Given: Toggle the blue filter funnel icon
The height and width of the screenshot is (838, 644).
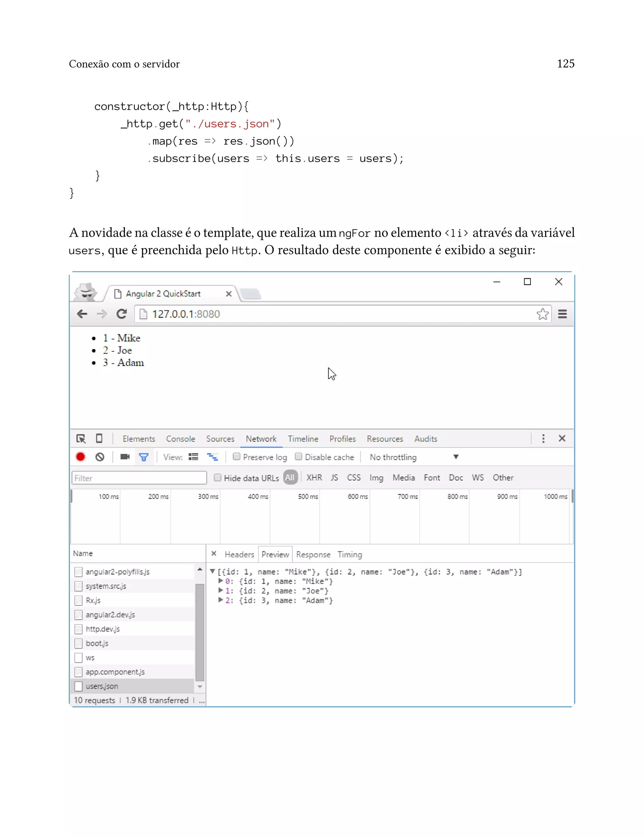Looking at the screenshot, I should [144, 457].
